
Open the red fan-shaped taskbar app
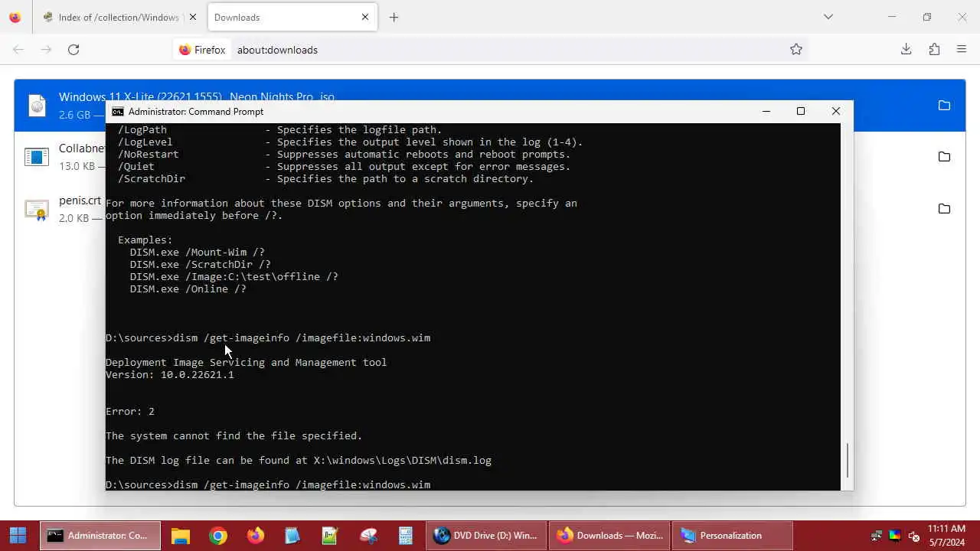[x=368, y=536]
